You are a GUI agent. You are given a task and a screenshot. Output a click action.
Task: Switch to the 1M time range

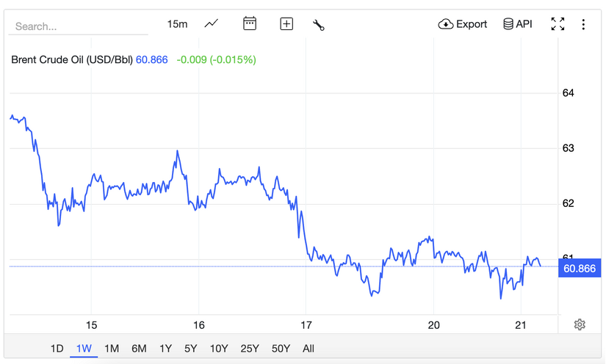[x=112, y=349]
